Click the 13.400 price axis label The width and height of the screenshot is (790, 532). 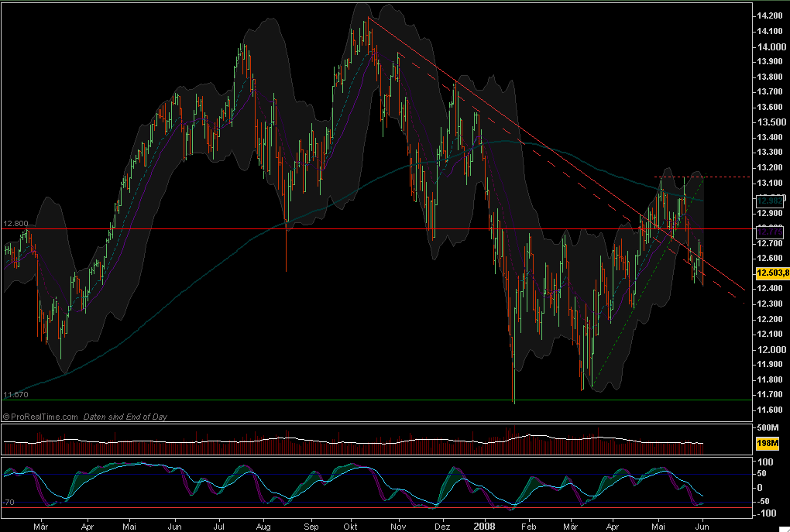[x=770, y=137]
